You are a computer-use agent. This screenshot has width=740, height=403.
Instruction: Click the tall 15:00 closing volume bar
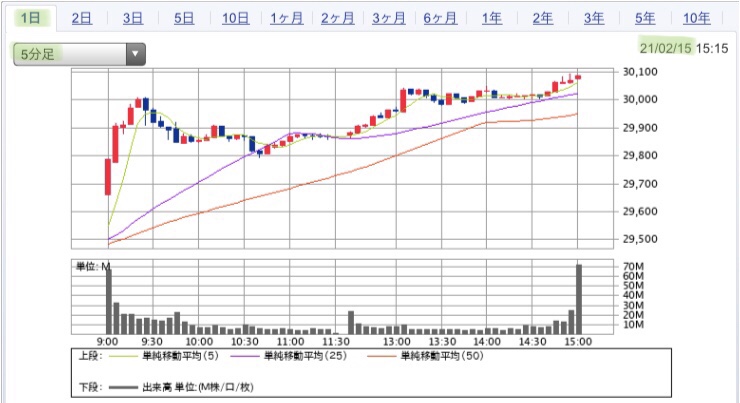point(579,300)
